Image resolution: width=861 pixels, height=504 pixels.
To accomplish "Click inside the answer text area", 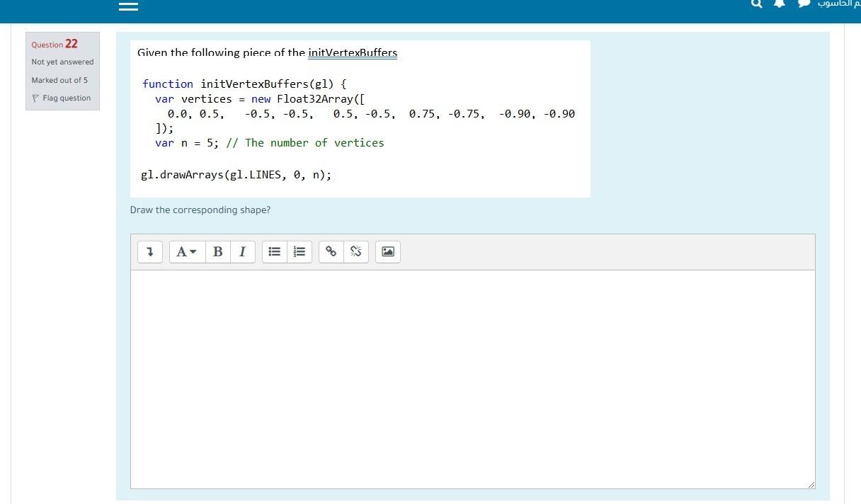I will [472, 379].
